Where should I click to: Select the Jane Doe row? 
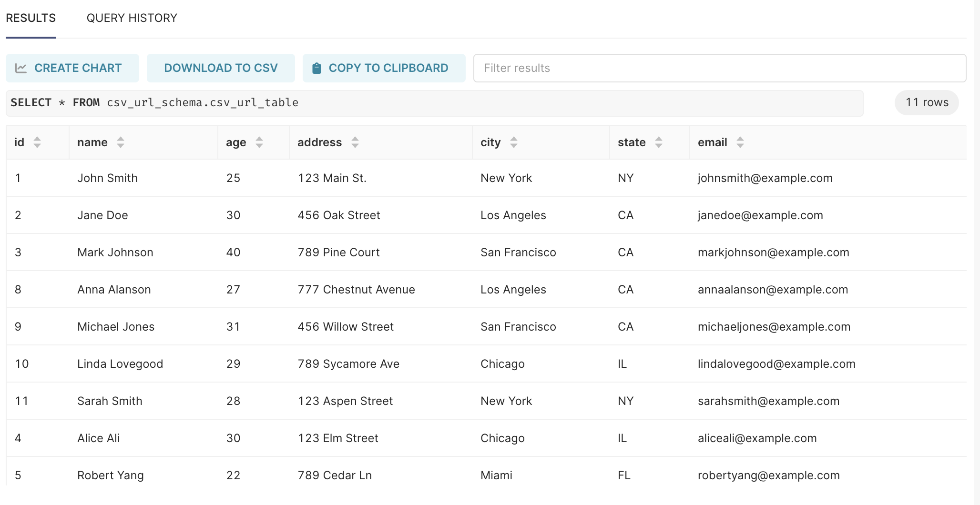click(334, 215)
